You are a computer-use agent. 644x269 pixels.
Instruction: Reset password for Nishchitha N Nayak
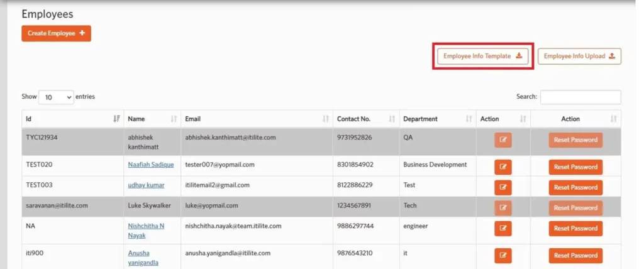[576, 229]
